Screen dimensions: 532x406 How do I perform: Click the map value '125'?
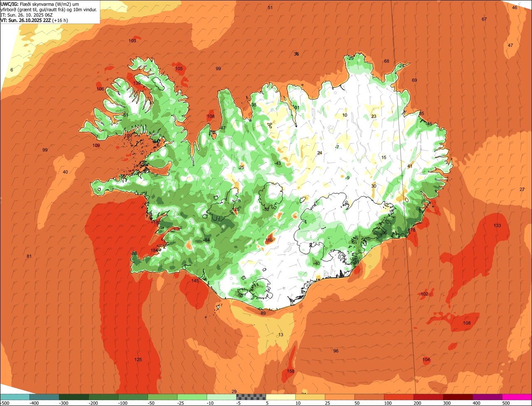click(138, 360)
